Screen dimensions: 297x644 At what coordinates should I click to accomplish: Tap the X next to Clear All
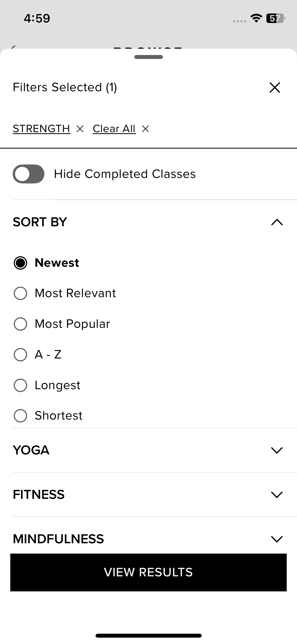click(x=145, y=129)
